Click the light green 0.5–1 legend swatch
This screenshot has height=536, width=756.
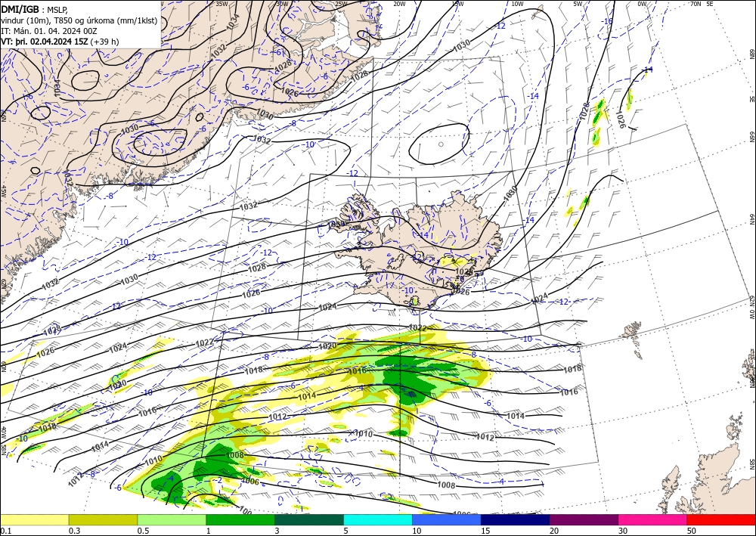click(x=172, y=519)
